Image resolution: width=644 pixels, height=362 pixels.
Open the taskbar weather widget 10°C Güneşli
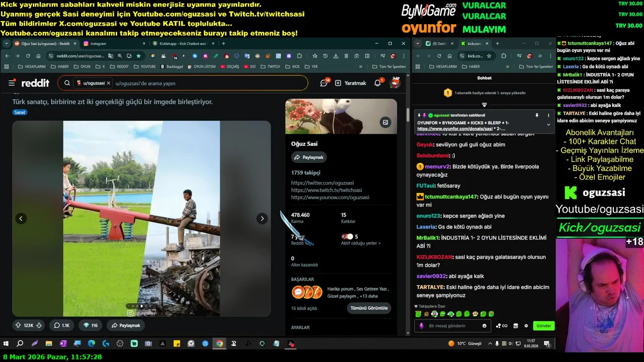coord(465,344)
